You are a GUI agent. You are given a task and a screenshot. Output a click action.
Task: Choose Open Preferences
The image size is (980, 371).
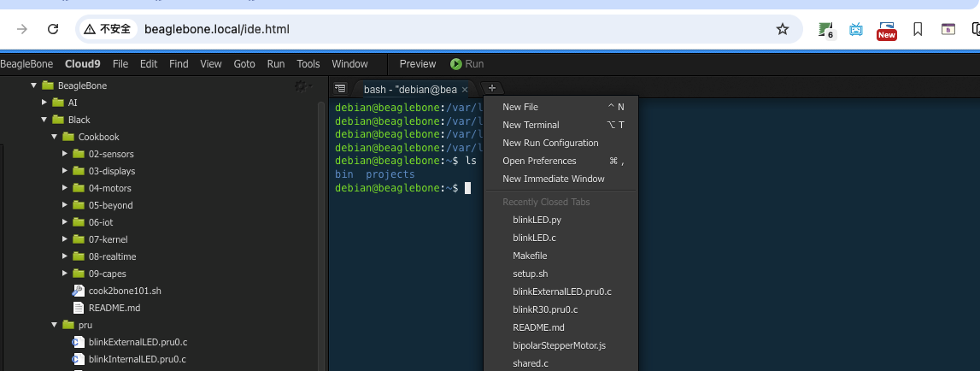(x=560, y=161)
